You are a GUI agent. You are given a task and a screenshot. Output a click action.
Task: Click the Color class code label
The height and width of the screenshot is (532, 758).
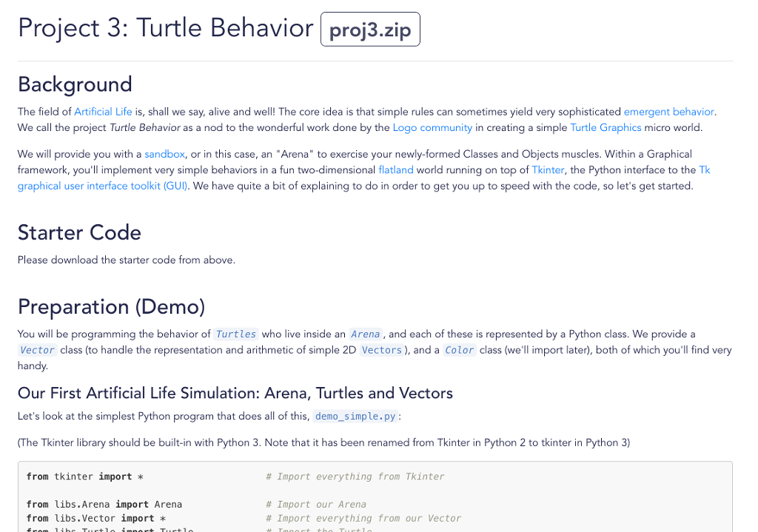coord(459,350)
